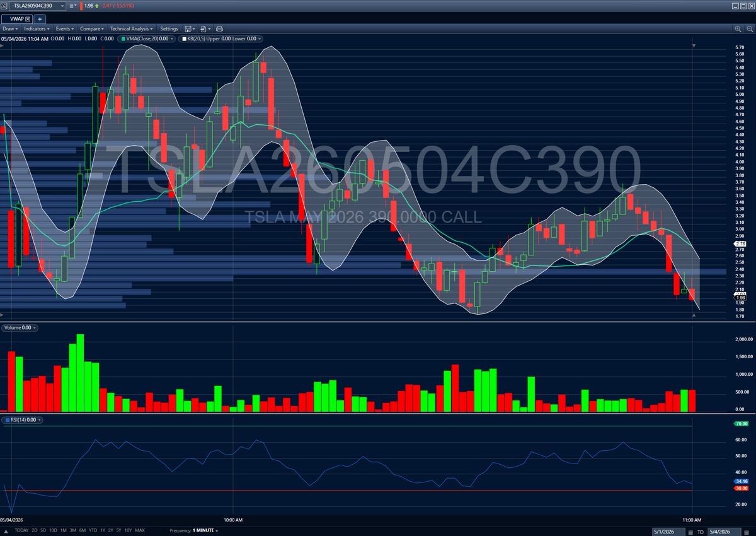Select the 5Y time range
The width and height of the screenshot is (756, 536).
point(118,530)
